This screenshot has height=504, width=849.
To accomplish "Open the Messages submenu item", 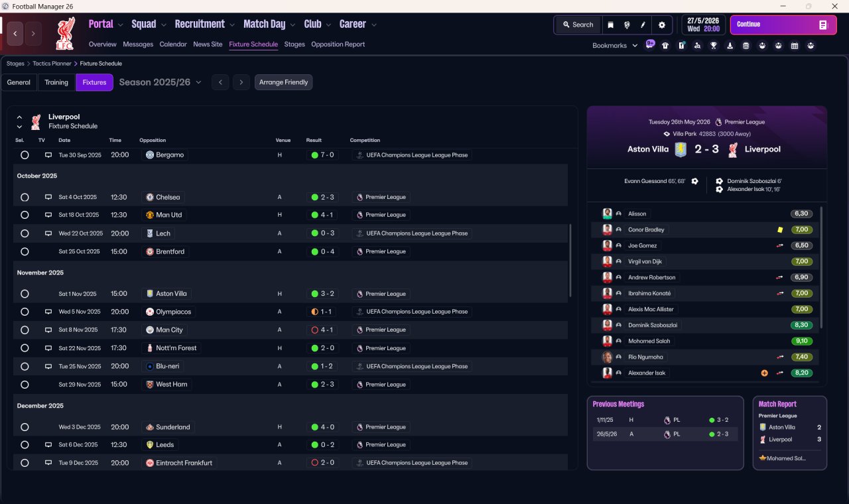I will pyautogui.click(x=138, y=44).
